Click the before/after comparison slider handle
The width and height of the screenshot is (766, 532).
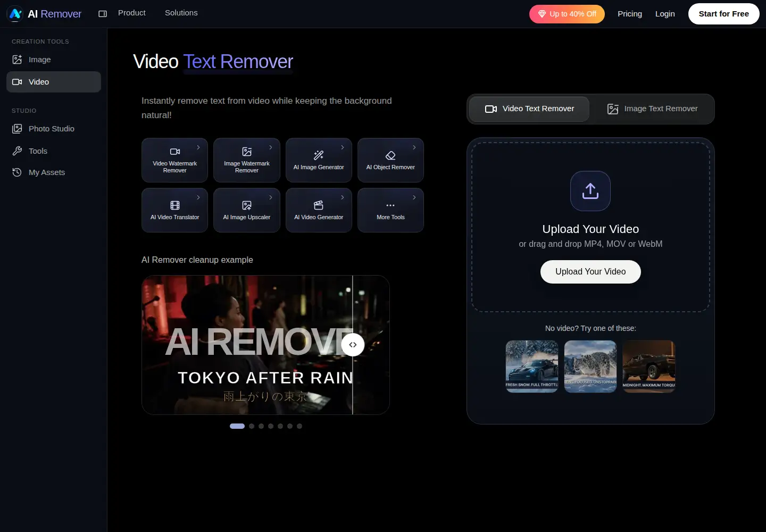[353, 345]
